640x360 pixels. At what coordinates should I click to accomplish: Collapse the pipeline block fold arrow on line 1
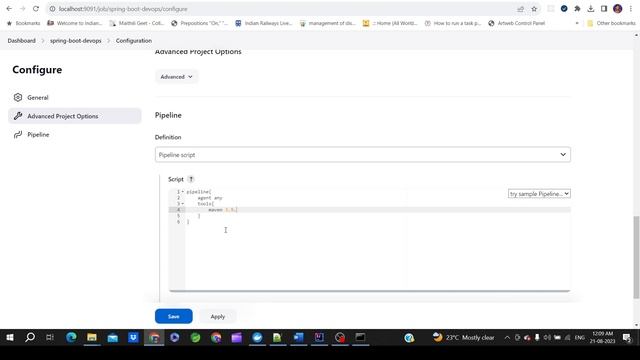(183, 192)
